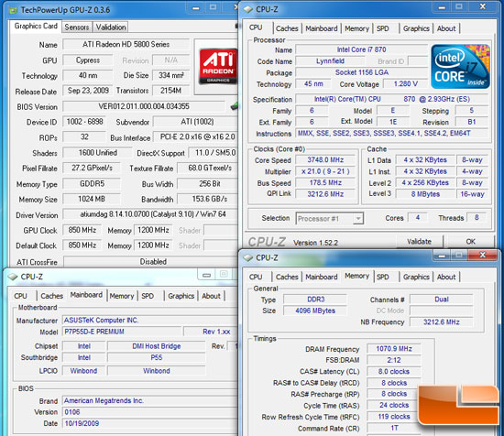The width and height of the screenshot is (504, 436).
Task: Click the memory Size value 4096 MBytes
Action: 315,311
